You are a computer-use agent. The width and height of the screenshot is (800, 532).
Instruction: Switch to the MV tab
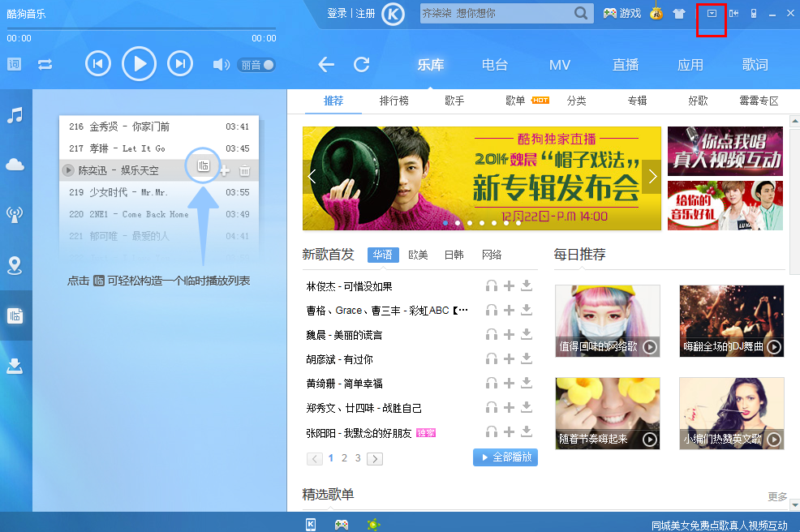[559, 64]
